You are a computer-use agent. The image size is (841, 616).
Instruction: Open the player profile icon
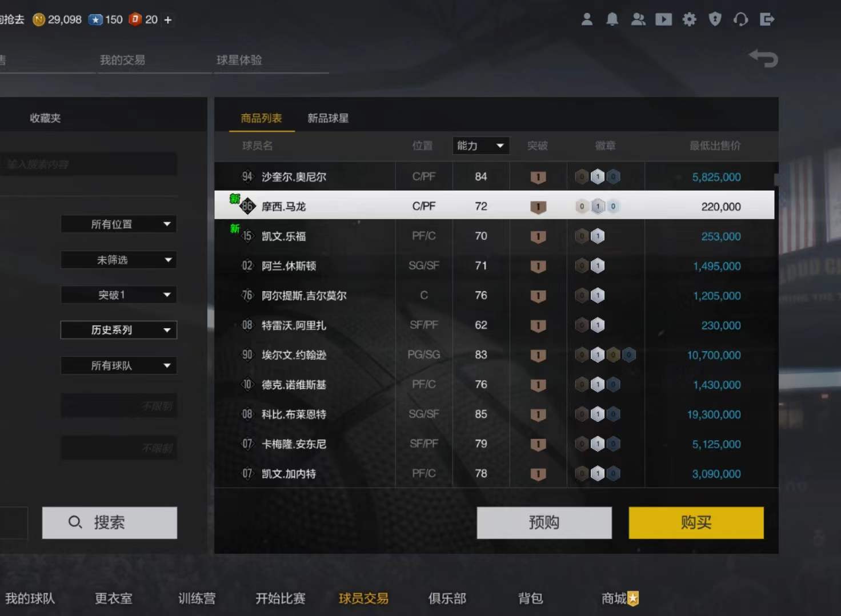point(587,19)
